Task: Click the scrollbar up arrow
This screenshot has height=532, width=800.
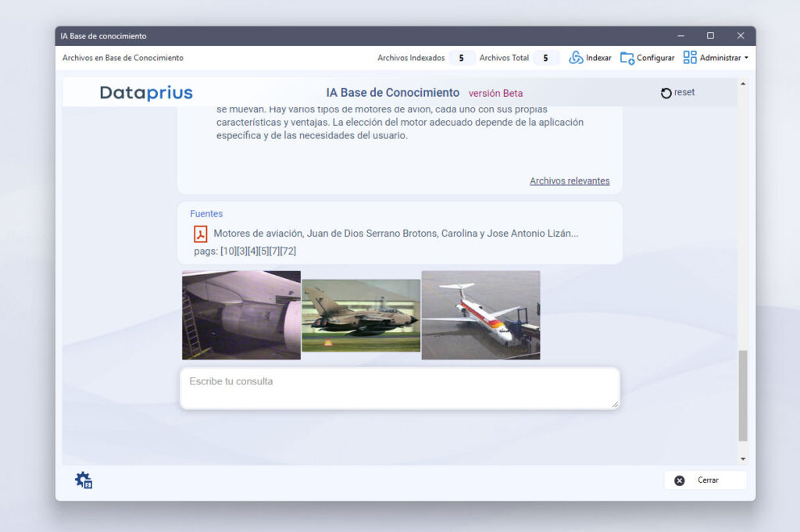Action: click(x=742, y=84)
